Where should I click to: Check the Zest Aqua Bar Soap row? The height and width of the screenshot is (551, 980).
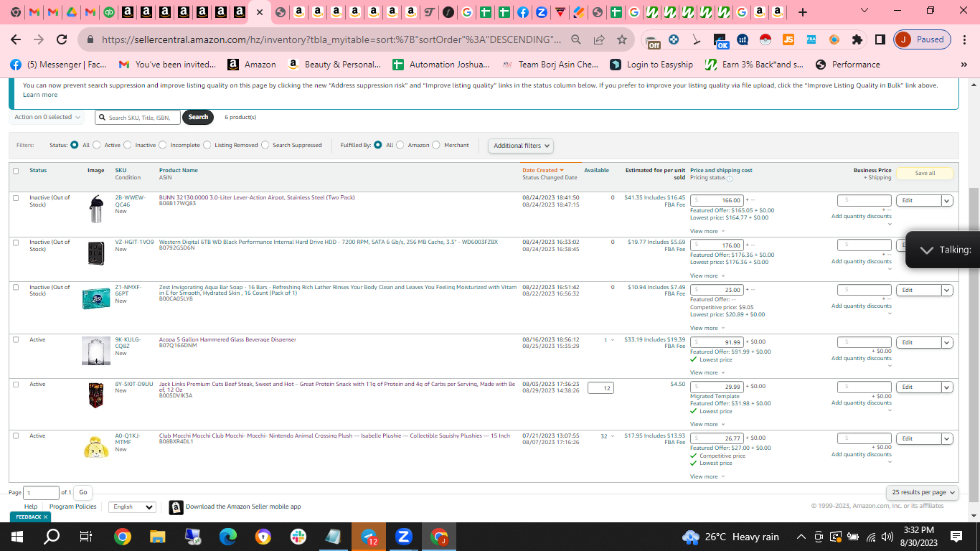[16, 288]
